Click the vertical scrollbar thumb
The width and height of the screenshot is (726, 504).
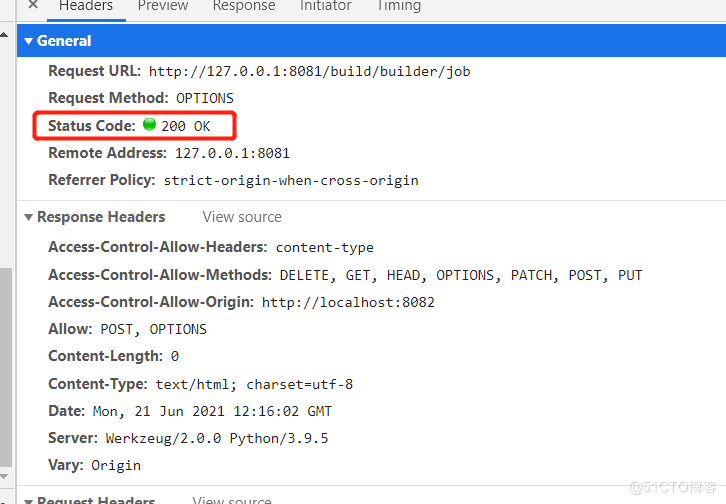6,367
